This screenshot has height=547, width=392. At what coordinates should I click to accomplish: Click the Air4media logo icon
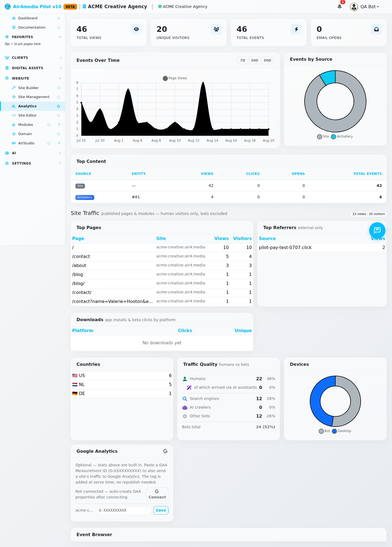click(8, 7)
